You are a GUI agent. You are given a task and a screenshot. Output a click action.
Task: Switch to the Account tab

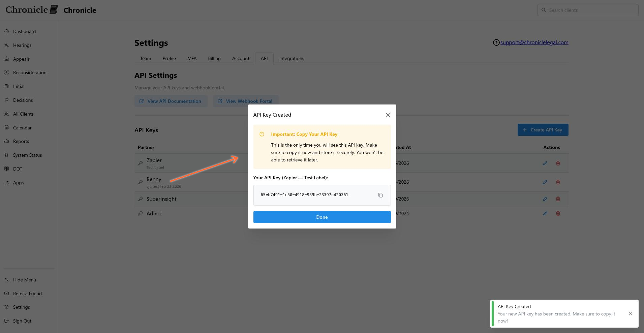pyautogui.click(x=241, y=58)
